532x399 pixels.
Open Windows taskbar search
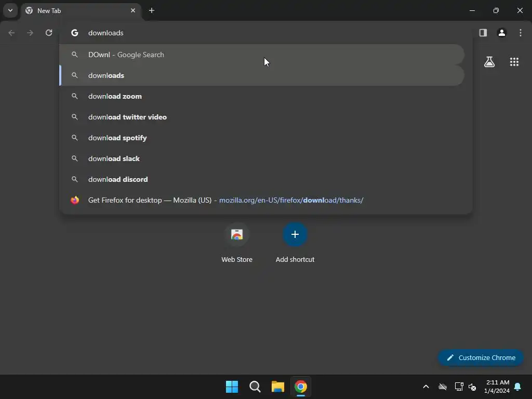click(x=255, y=387)
